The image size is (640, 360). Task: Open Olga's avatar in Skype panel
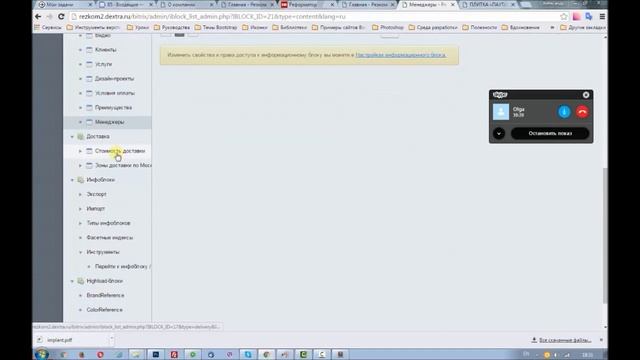pos(501,112)
